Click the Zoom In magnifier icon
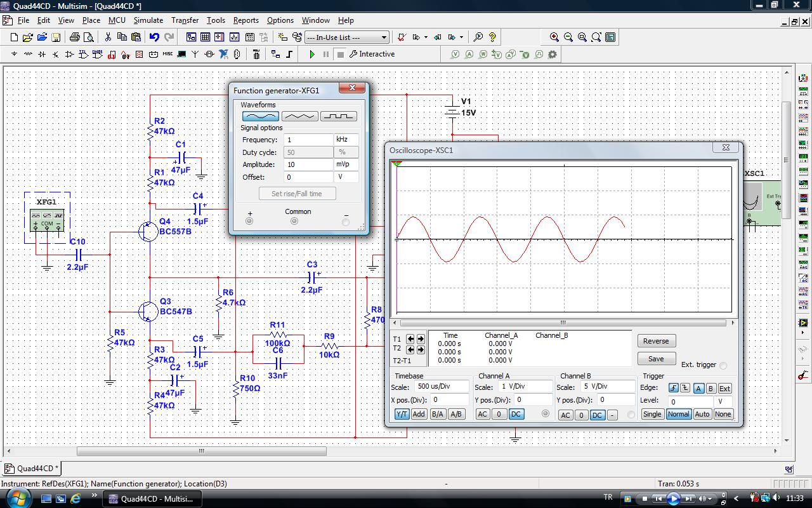This screenshot has width=812, height=508. 554,37
